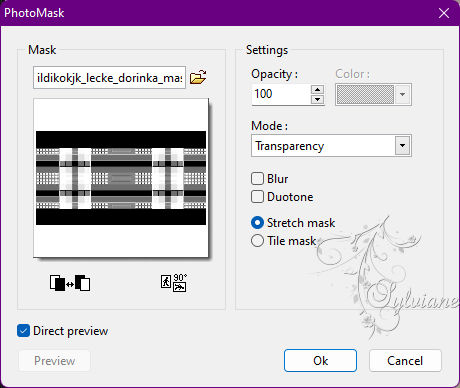Image resolution: width=460 pixels, height=388 pixels.
Task: Click the mask filename input field
Action: [x=109, y=78]
